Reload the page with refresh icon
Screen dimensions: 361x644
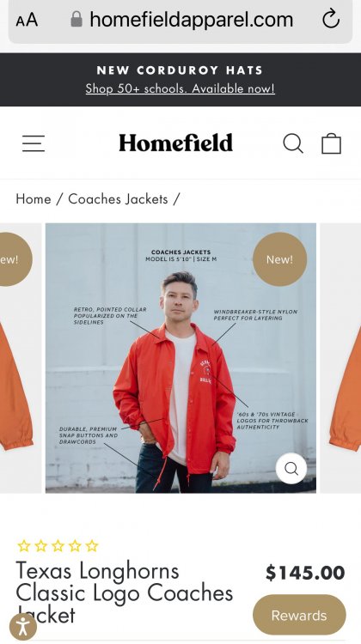(331, 19)
